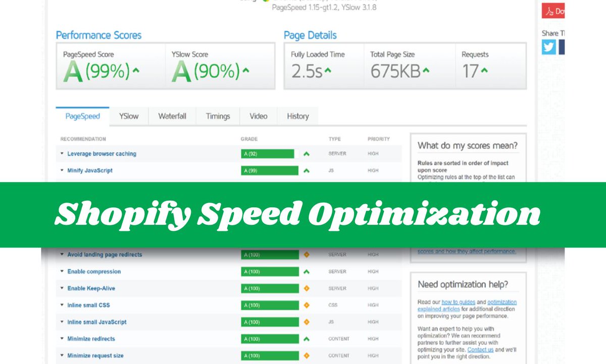Expand Leverage browser caching arrow
Image resolution: width=606 pixels, height=364 pixels.
click(62, 153)
